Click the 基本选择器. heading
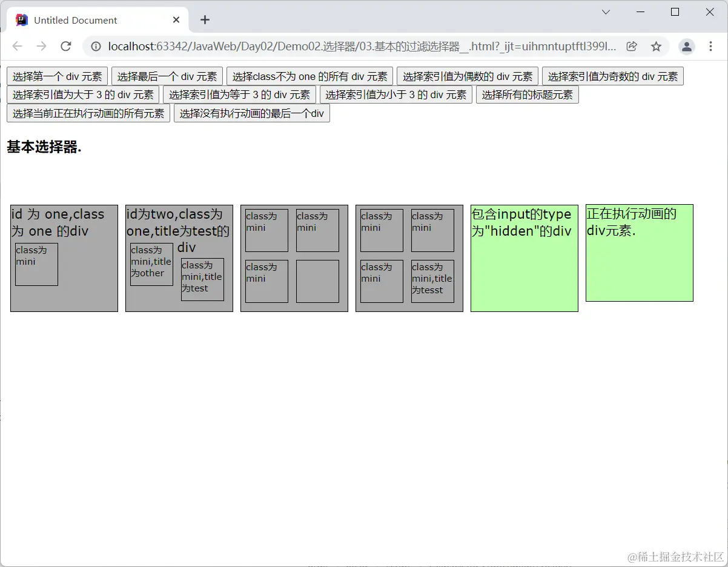The height and width of the screenshot is (567, 728). point(44,147)
